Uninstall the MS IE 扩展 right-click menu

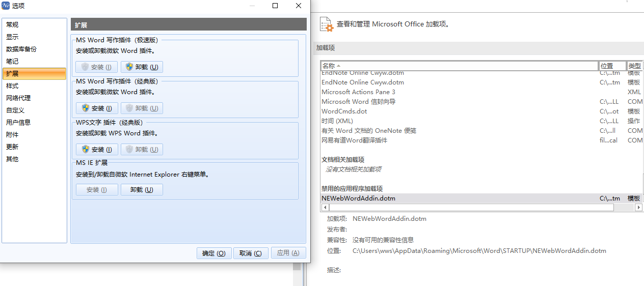(x=142, y=189)
